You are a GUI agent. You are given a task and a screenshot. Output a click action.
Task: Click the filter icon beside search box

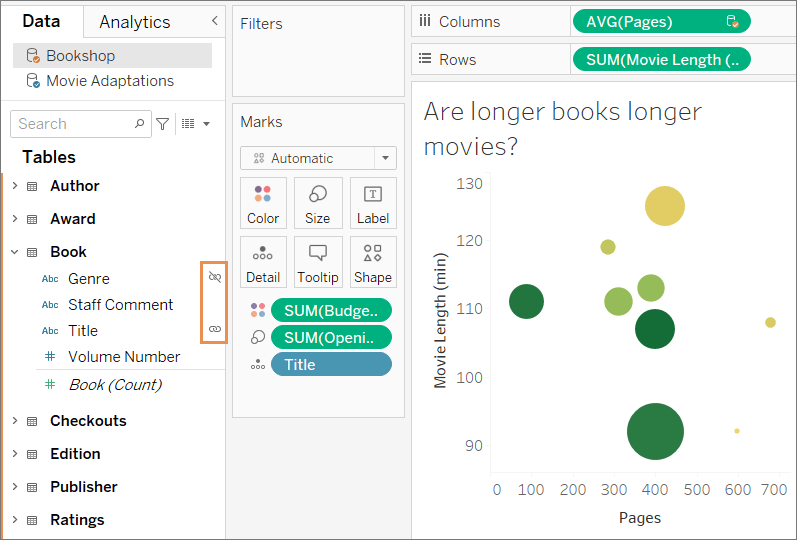click(x=162, y=124)
